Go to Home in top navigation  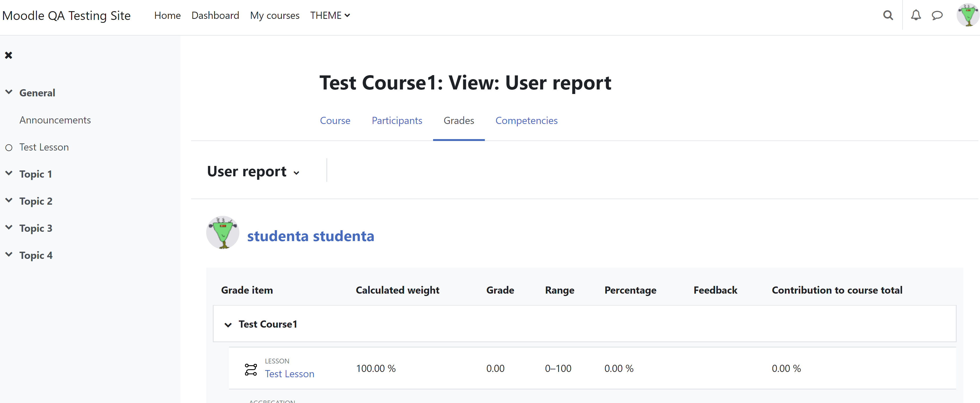coord(167,15)
